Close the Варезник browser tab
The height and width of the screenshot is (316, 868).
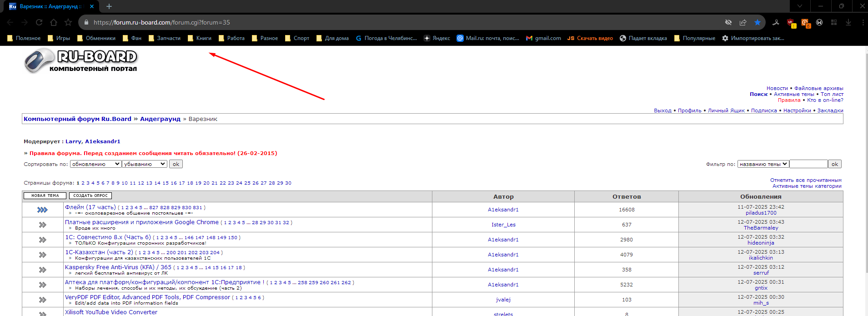[92, 6]
